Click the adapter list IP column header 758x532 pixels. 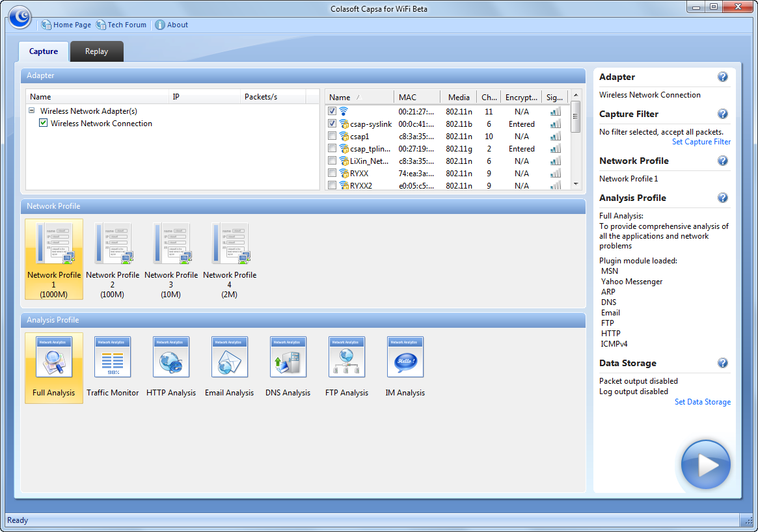click(204, 97)
